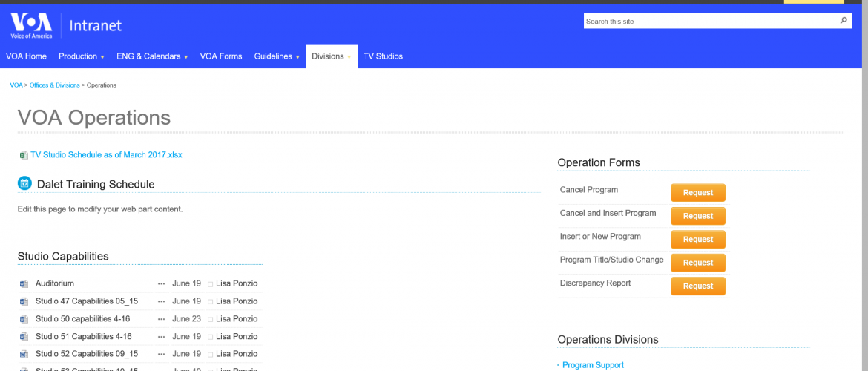Open Studio 51 Capabilities 4-16 document
This screenshot has height=371, width=868.
coord(84,337)
